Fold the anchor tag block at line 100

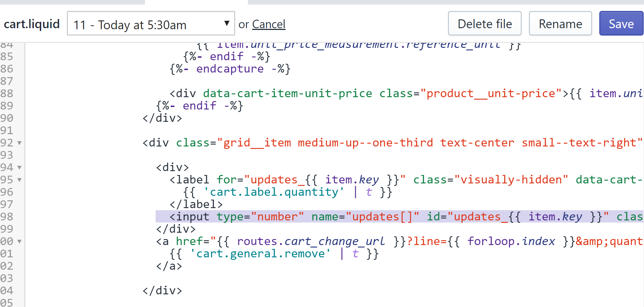tap(20, 242)
